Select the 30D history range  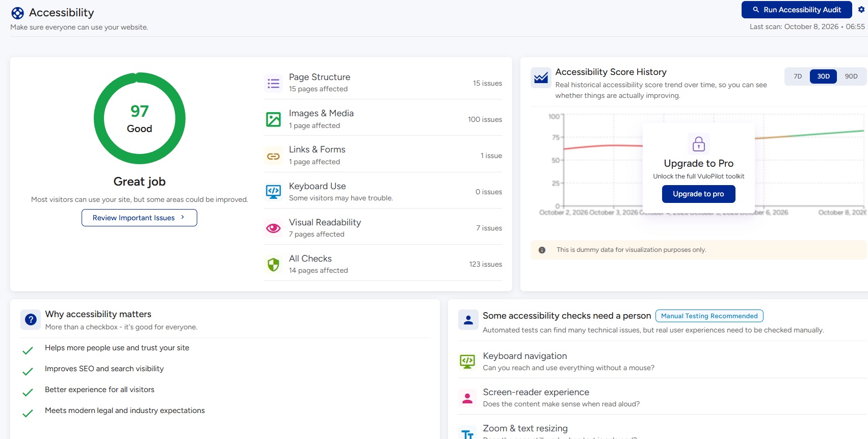click(824, 76)
